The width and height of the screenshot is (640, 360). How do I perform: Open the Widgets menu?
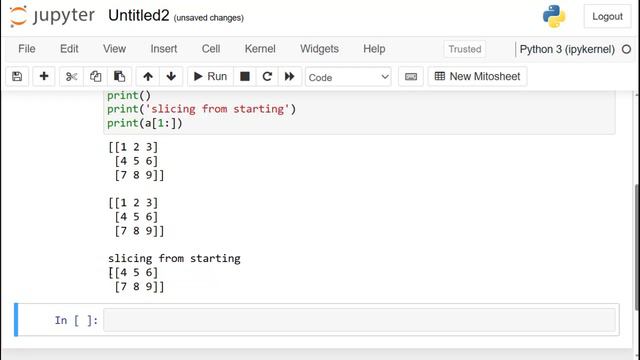pos(320,49)
